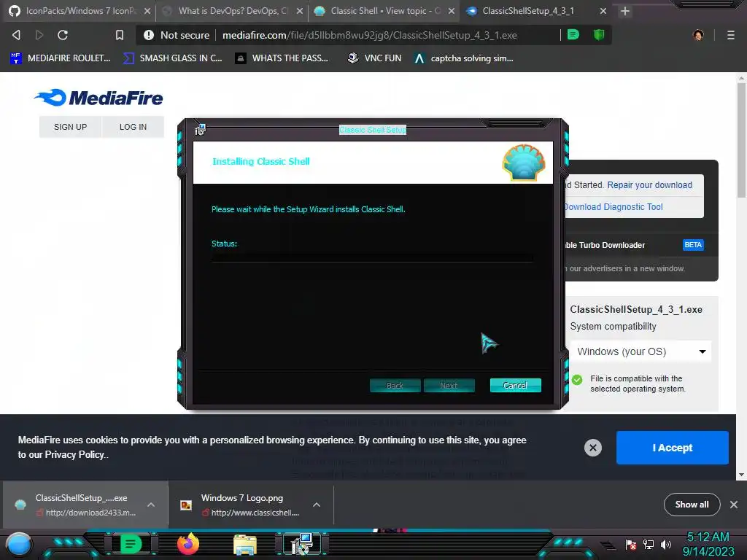Open the green speech-bubble extension icon
The width and height of the screenshot is (747, 560).
click(573, 34)
